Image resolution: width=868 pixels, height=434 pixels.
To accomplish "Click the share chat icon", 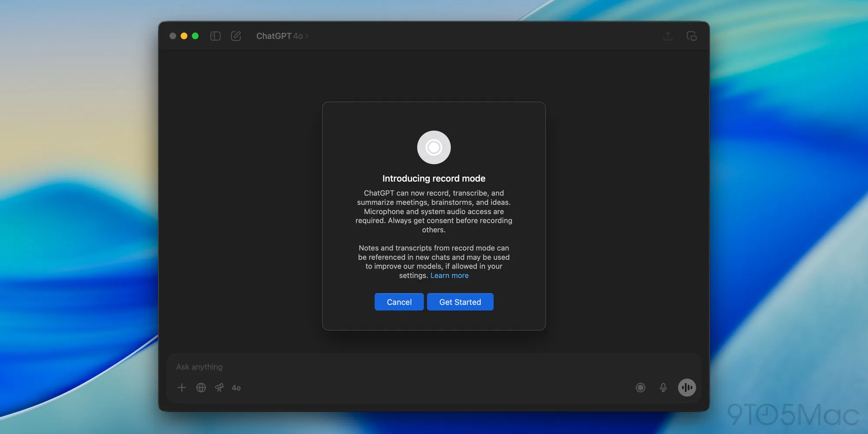I will click(x=668, y=36).
